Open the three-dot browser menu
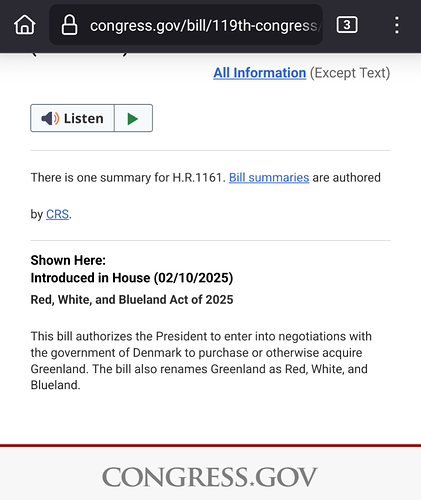 (x=397, y=25)
